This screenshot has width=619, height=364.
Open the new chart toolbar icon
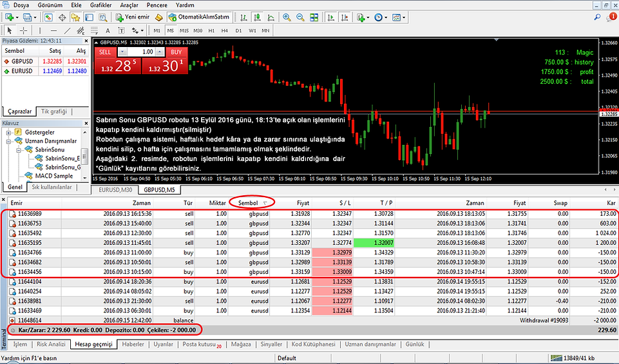point(10,17)
